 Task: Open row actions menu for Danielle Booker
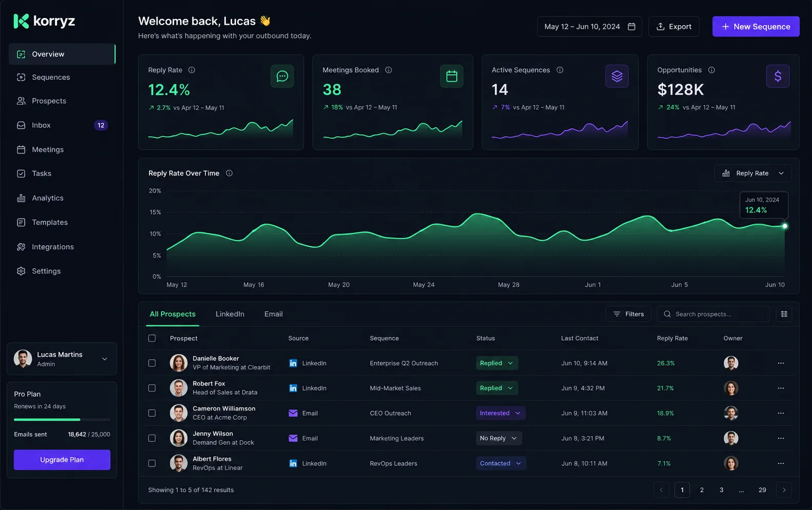[x=781, y=363]
